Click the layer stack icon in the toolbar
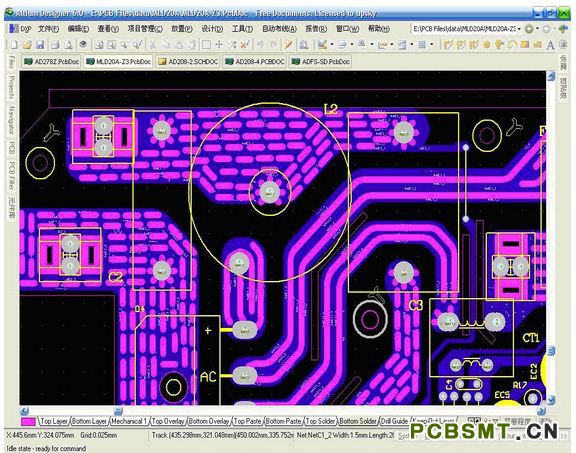Viewport: 576px width, 453px height. coord(83,45)
